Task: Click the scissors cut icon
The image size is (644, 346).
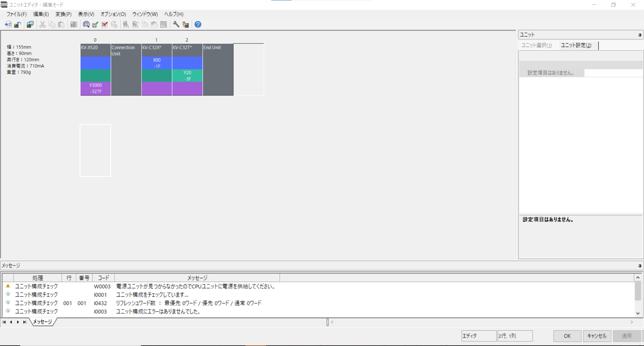Action: tap(42, 24)
